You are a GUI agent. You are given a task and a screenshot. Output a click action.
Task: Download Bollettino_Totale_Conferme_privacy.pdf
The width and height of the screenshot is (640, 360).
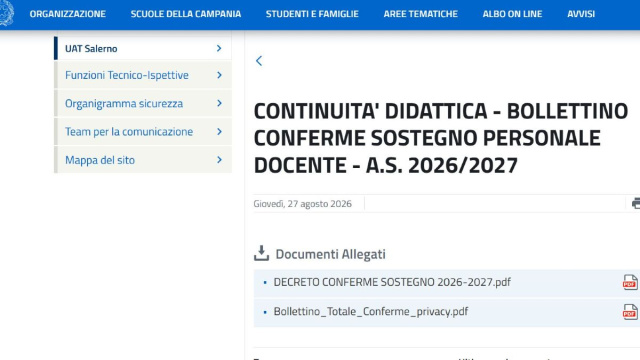(371, 311)
